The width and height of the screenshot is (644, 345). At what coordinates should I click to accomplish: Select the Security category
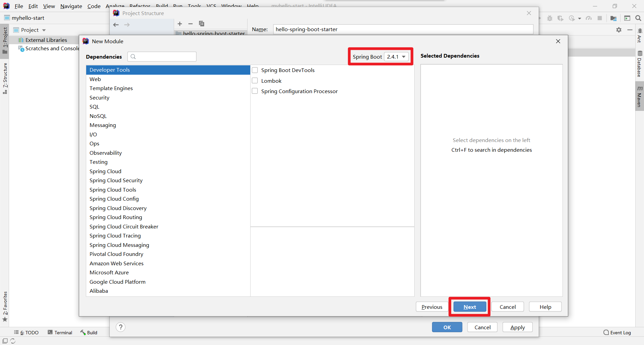[x=168, y=97]
